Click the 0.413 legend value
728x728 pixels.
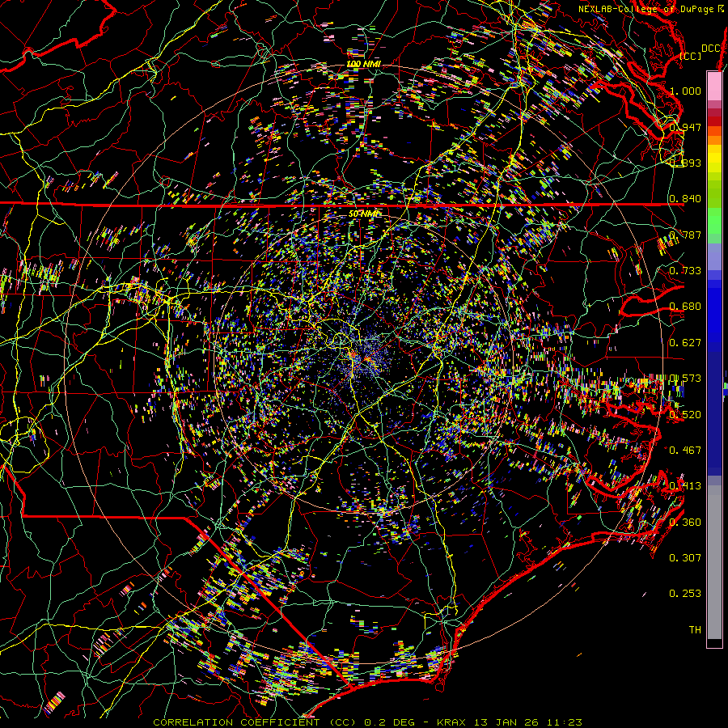[685, 486]
